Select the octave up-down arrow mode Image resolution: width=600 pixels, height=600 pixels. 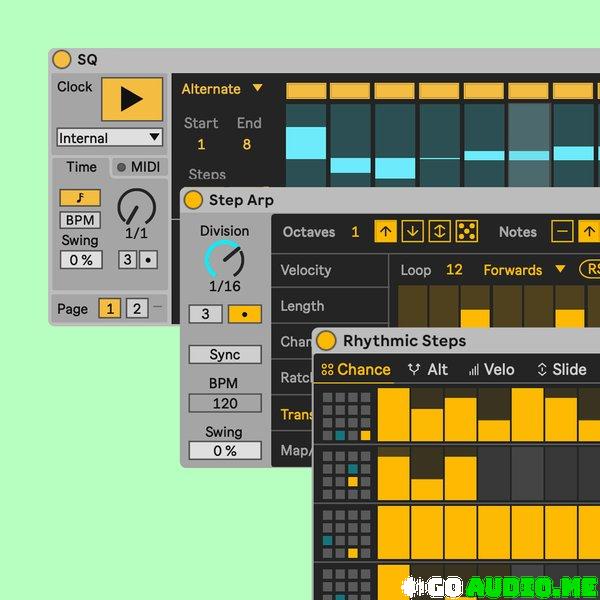[440, 231]
